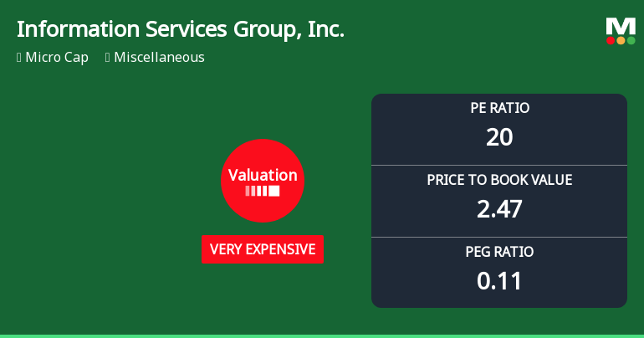The width and height of the screenshot is (644, 338).
Task: Select the Miscellaneous sector label
Action: [159, 58]
